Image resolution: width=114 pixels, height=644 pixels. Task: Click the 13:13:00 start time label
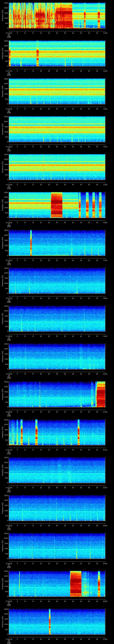click(x=9, y=147)
